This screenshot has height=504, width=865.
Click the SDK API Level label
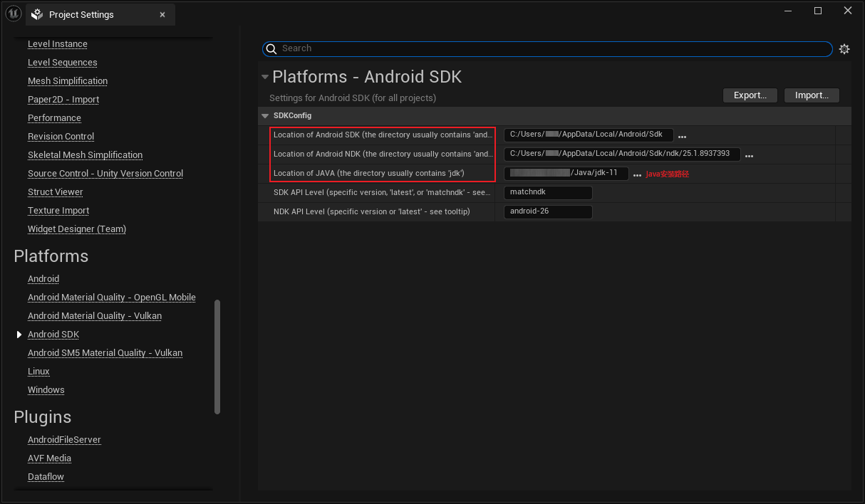(382, 193)
